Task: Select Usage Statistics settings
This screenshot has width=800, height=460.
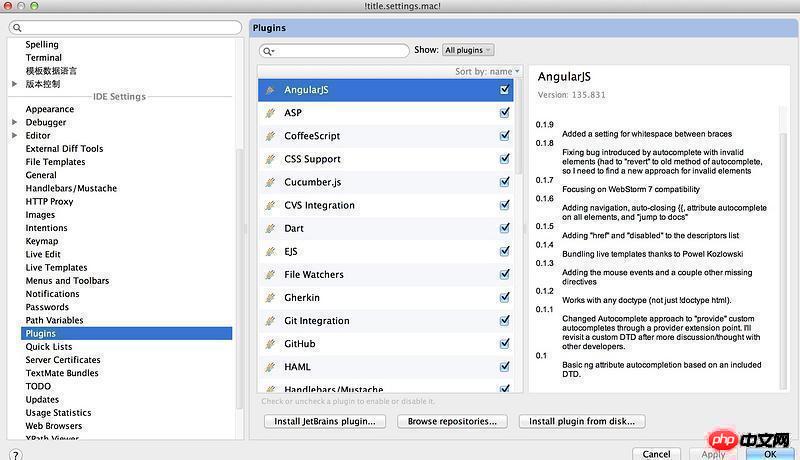Action: click(58, 413)
